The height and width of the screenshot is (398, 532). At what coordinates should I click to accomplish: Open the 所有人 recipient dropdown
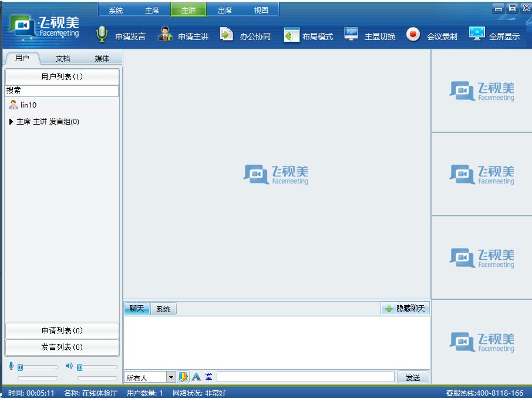(x=171, y=377)
